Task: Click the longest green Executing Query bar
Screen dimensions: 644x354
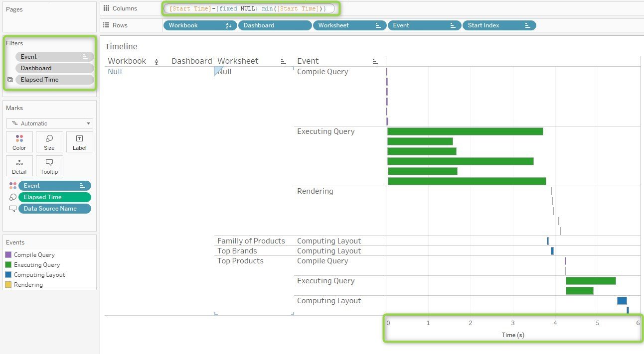Action: pos(467,181)
